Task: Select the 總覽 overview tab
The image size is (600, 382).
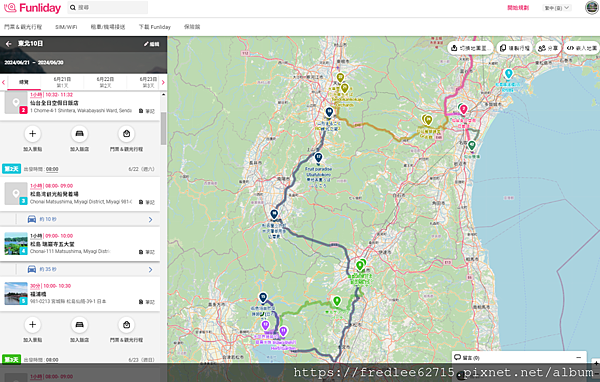Action: (x=24, y=82)
